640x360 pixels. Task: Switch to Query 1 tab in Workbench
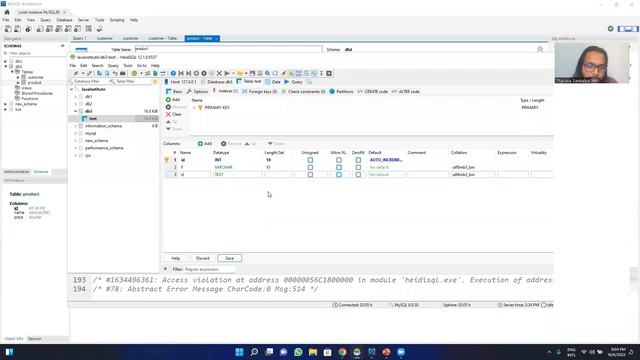(x=80, y=38)
